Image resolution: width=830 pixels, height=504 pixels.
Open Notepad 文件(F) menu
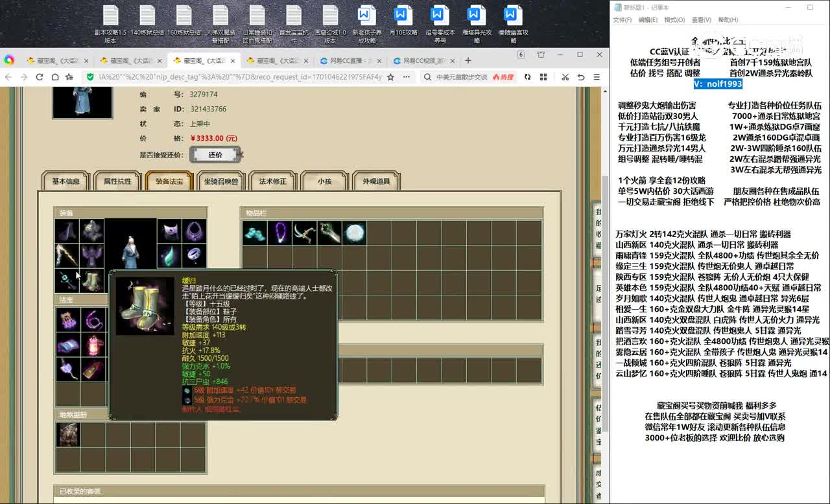(x=622, y=20)
